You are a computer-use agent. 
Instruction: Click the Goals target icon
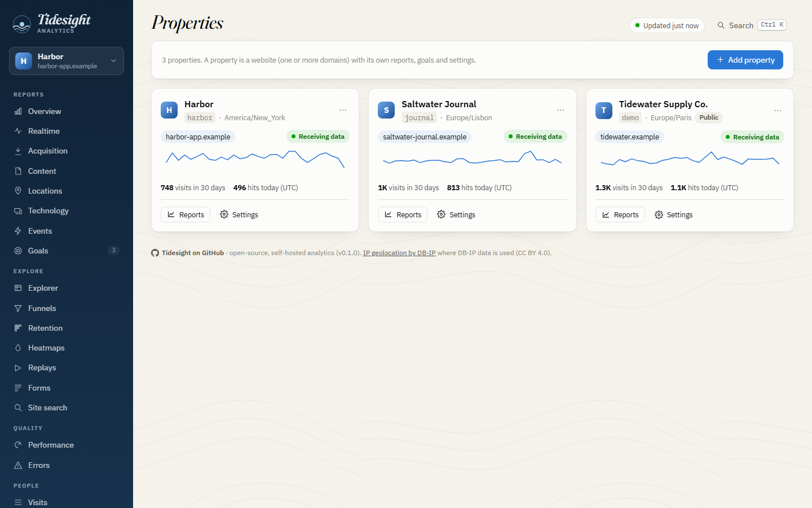click(18, 251)
